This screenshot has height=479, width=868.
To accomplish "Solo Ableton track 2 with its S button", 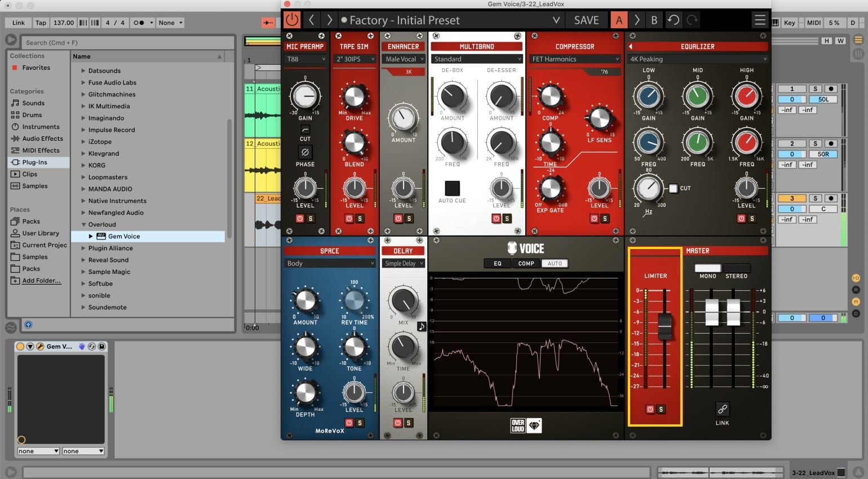I will pos(815,144).
